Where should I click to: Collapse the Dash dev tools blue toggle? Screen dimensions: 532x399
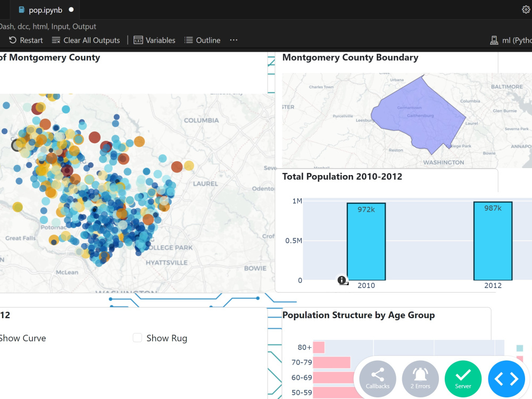tap(506, 379)
